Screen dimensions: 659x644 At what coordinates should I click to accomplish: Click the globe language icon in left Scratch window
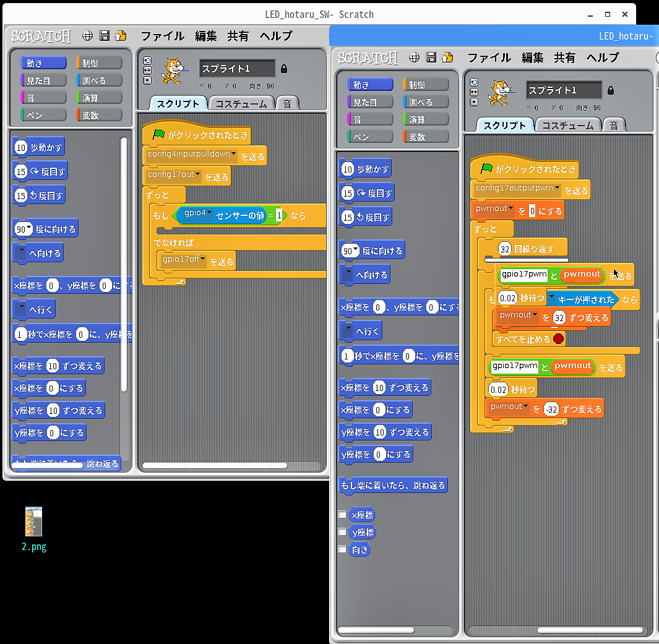87,36
